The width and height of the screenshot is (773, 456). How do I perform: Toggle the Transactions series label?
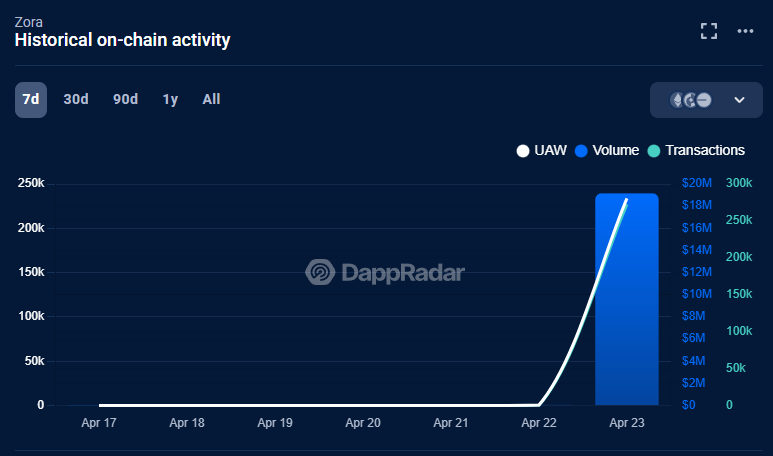[x=705, y=150]
